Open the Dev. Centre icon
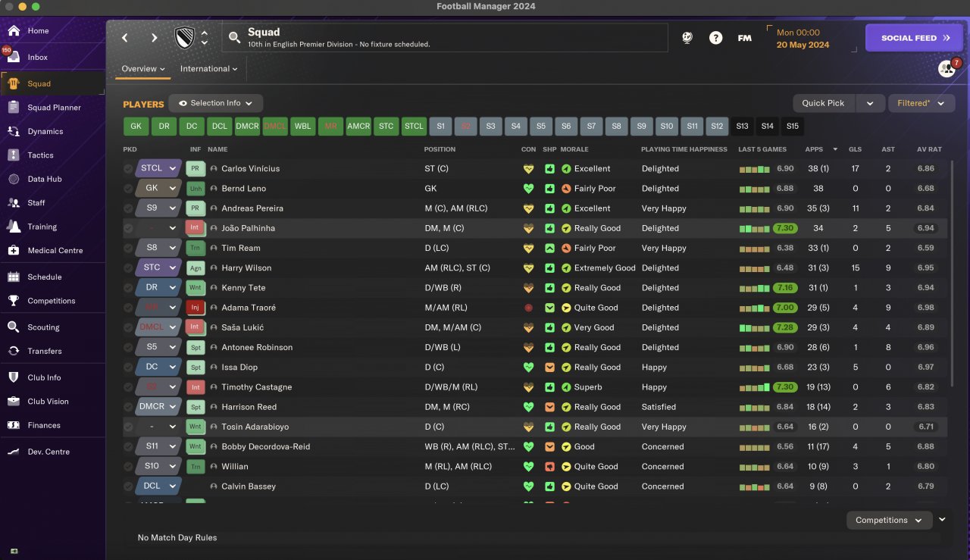970x560 pixels. [14, 452]
